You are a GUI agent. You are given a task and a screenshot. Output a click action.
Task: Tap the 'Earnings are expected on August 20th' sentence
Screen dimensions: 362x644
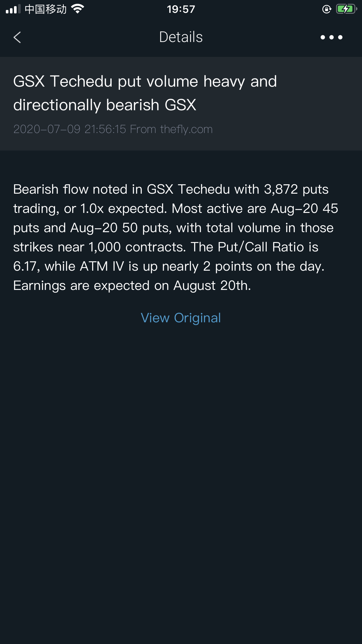tap(132, 286)
